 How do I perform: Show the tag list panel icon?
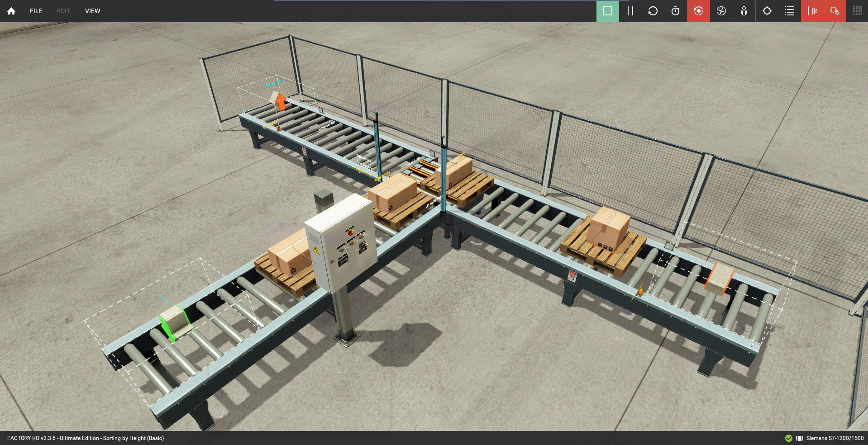[789, 11]
